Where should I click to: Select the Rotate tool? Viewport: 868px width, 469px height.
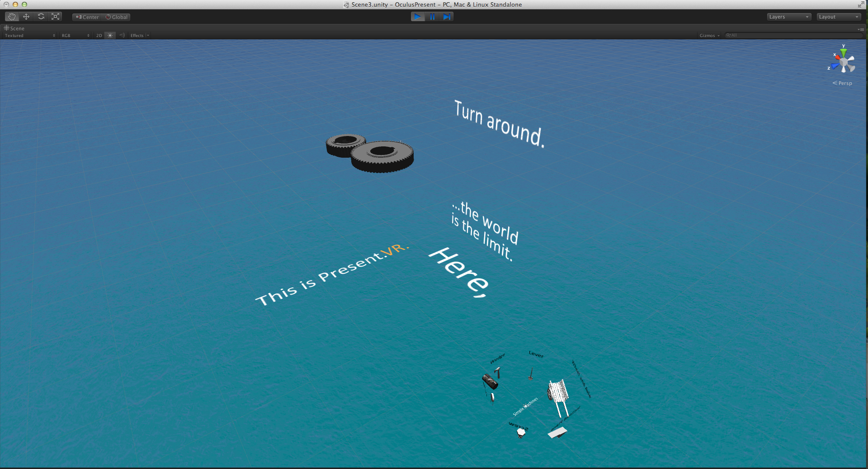tap(41, 17)
